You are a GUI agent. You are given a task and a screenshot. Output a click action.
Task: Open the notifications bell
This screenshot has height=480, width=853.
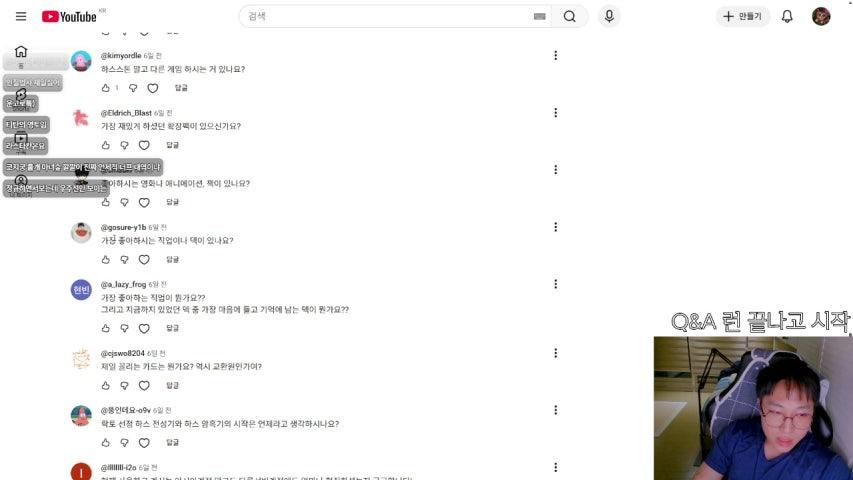(x=787, y=16)
